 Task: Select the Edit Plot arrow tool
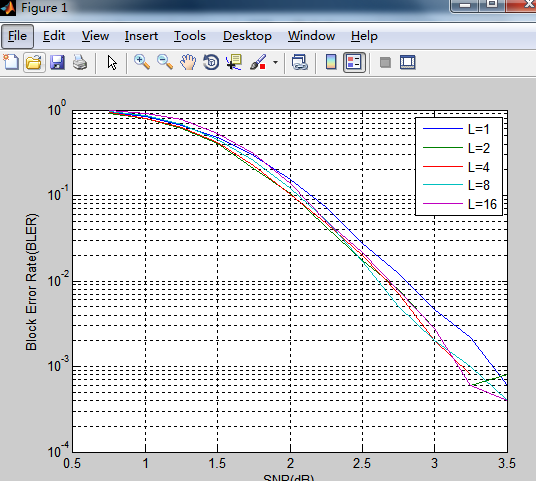pyautogui.click(x=112, y=63)
